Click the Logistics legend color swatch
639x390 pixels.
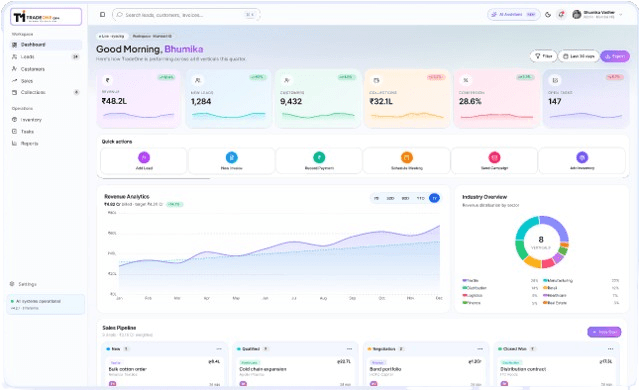pyautogui.click(x=465, y=295)
